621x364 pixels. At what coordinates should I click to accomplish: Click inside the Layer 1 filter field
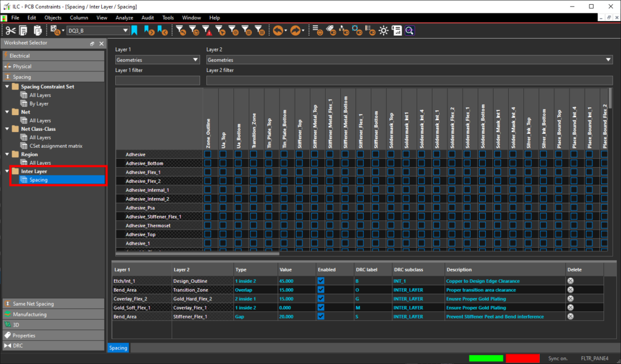tap(157, 81)
